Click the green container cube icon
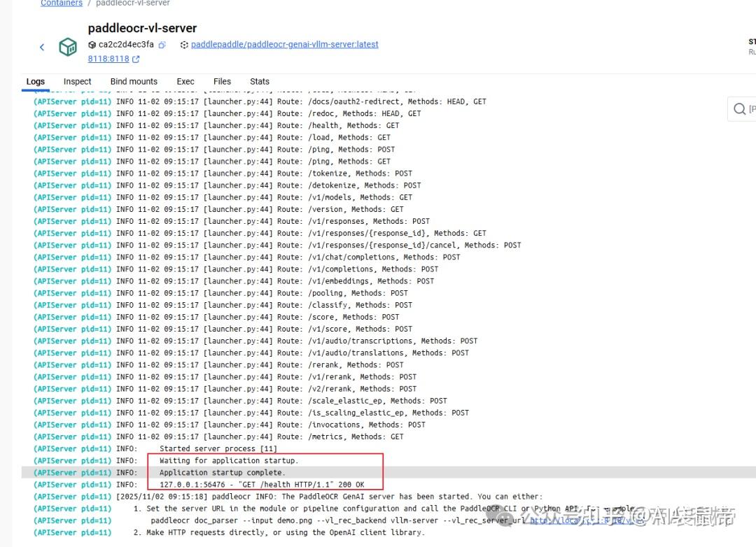The image size is (756, 547). [x=68, y=47]
